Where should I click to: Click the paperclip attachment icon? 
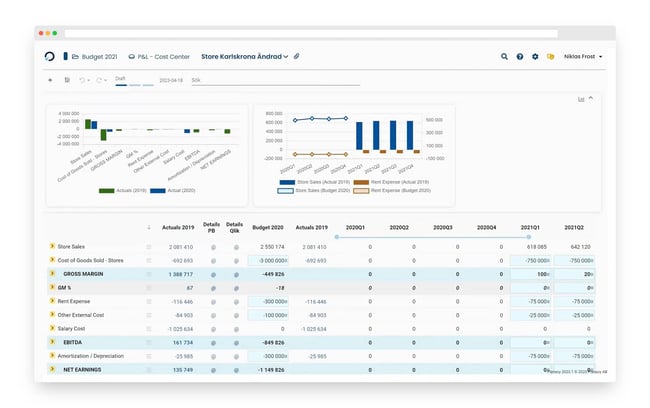(x=296, y=56)
